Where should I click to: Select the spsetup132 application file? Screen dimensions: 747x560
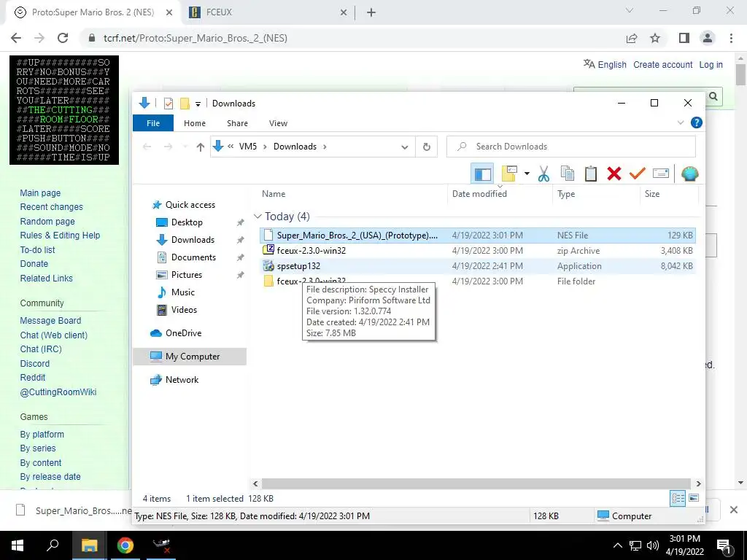[478, 266]
